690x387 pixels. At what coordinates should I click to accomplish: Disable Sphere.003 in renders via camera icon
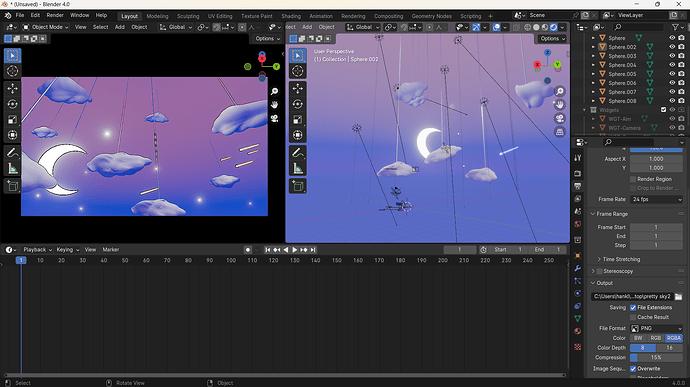coord(681,56)
